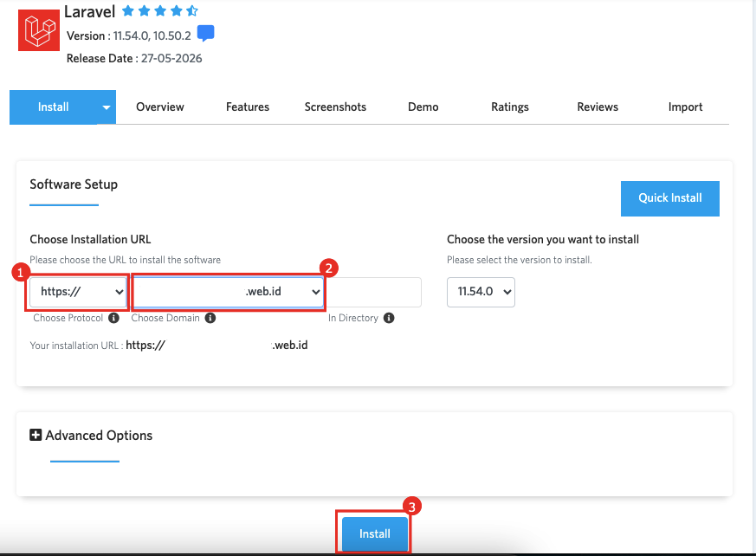The width and height of the screenshot is (756, 556).
Task: Click the version numbers 11.54.0, 10.50.2 text
Action: coord(152,36)
